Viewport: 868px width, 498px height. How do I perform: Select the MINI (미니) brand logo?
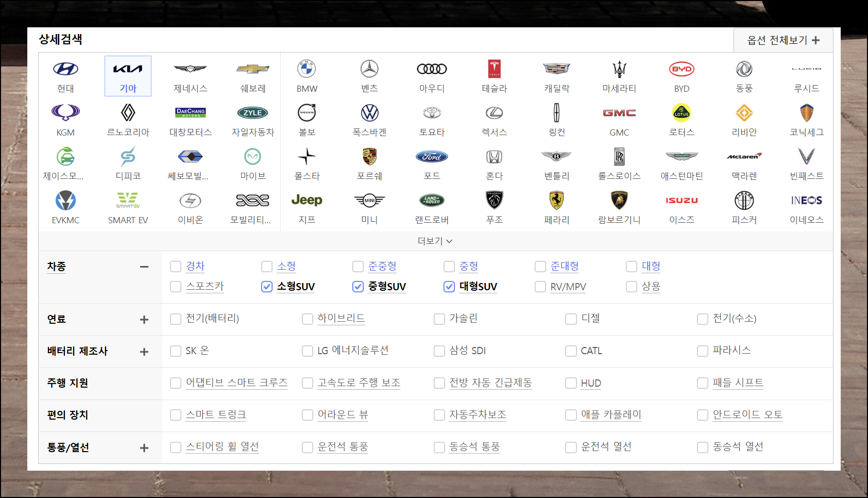(369, 200)
